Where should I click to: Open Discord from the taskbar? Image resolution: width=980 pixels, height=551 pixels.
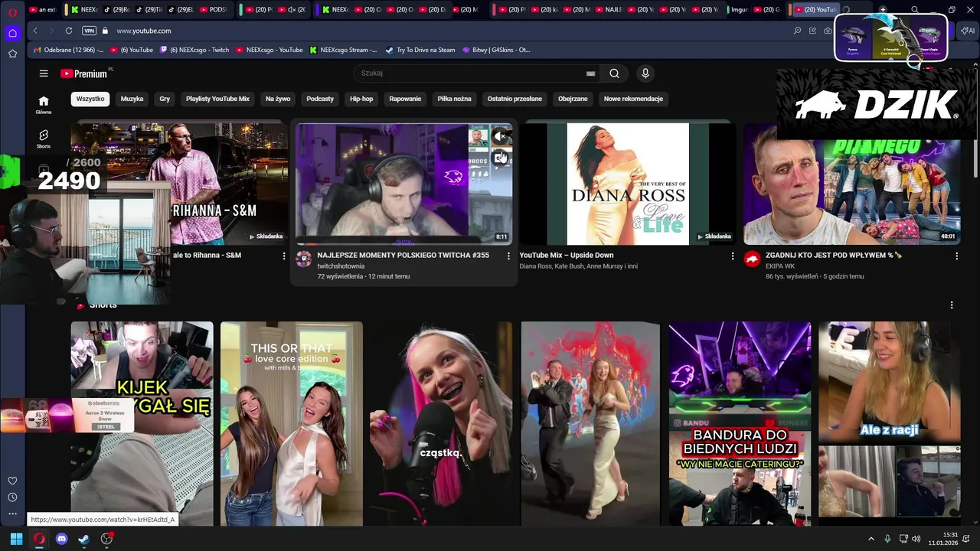pyautogui.click(x=62, y=539)
